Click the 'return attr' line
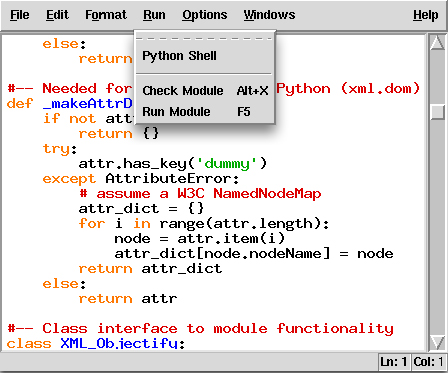448x373 pixels. coord(128,299)
